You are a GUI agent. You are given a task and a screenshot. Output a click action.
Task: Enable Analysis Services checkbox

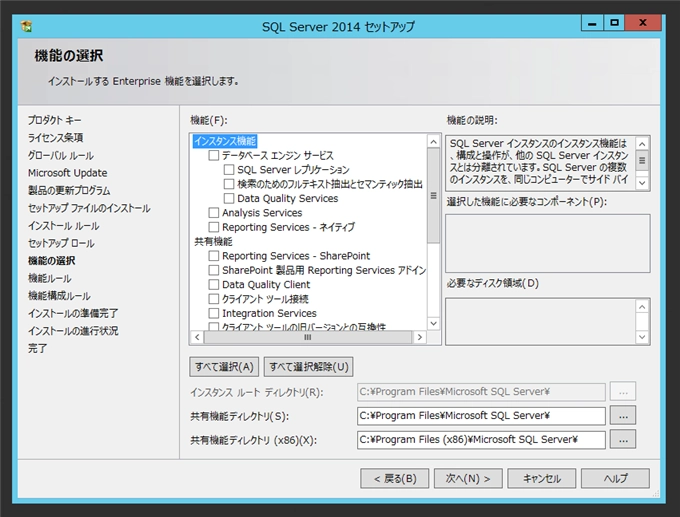(x=213, y=213)
